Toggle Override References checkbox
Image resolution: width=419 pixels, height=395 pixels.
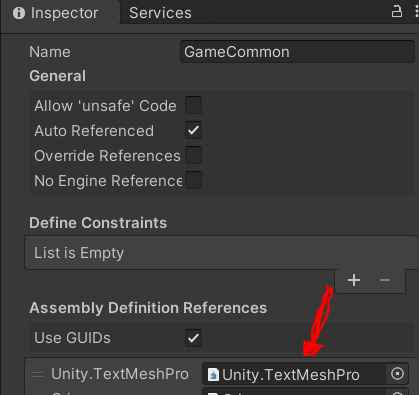pyautogui.click(x=193, y=155)
